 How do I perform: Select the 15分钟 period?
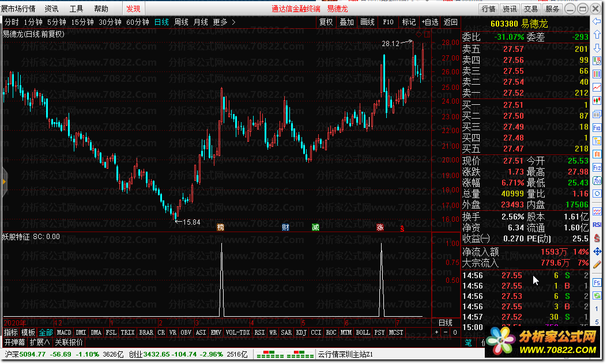click(x=82, y=22)
